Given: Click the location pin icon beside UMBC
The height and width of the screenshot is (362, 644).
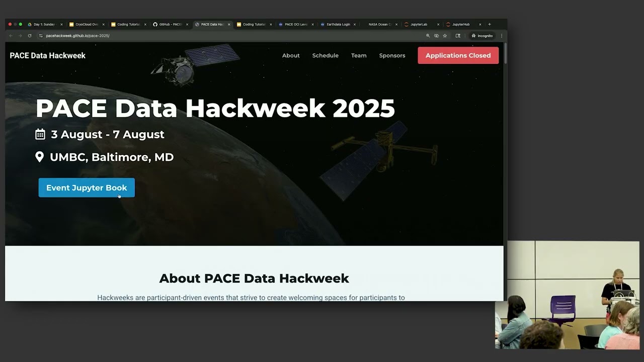Looking at the screenshot, I should coord(39,157).
